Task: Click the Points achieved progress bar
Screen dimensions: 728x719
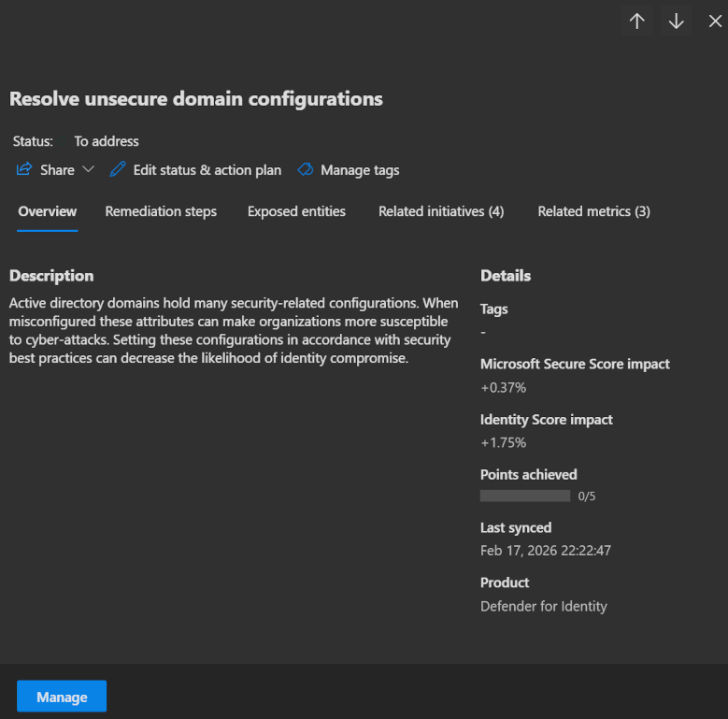Action: tap(525, 496)
